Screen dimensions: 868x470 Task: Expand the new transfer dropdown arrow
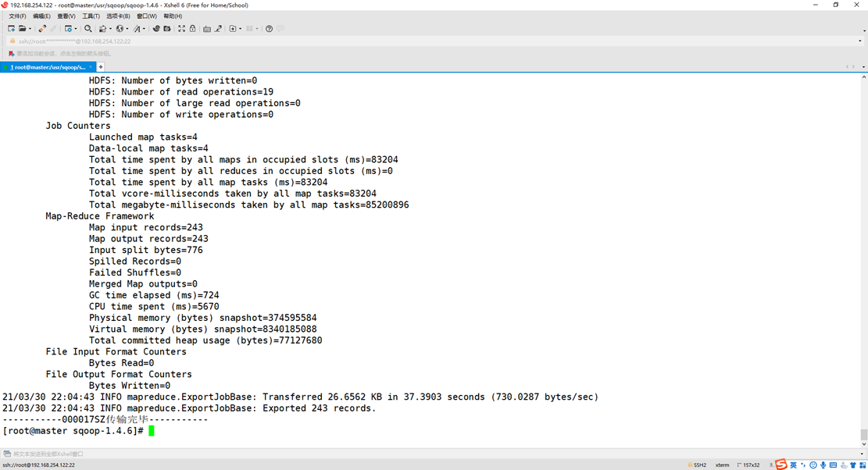click(x=241, y=29)
